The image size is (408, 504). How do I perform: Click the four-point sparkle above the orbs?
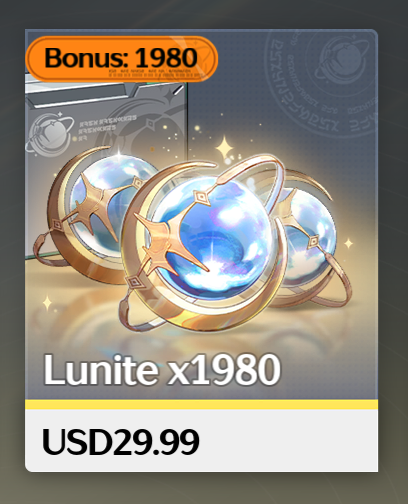point(225,147)
